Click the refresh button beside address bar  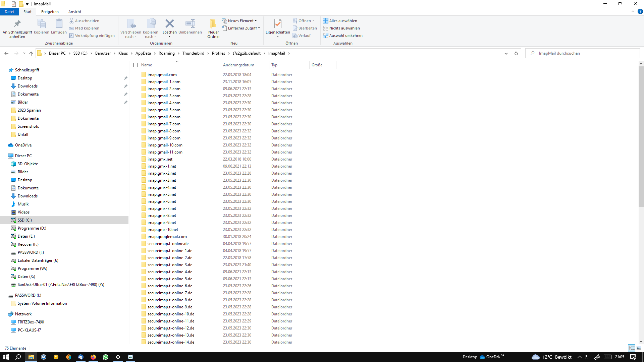coord(516,53)
